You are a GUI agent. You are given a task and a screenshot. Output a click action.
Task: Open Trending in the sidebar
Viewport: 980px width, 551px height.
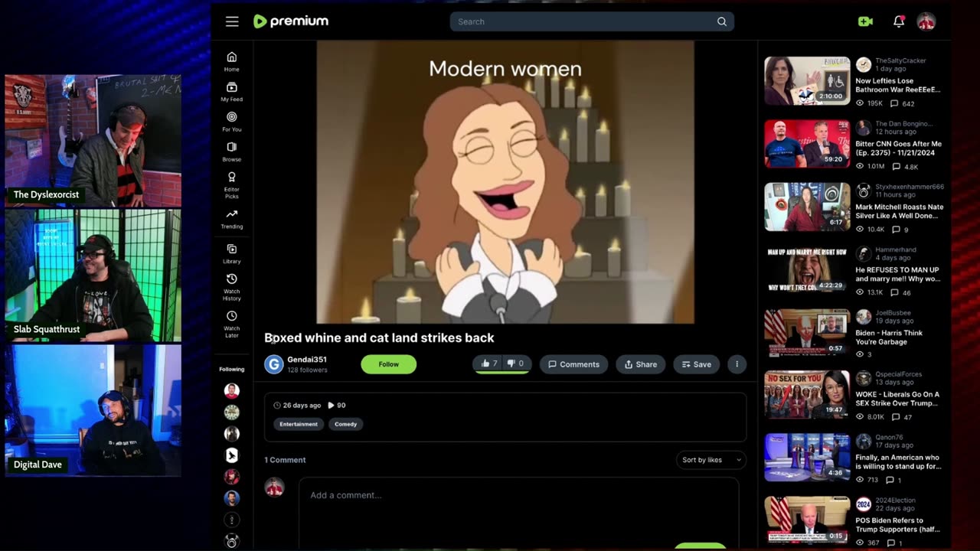click(x=232, y=219)
